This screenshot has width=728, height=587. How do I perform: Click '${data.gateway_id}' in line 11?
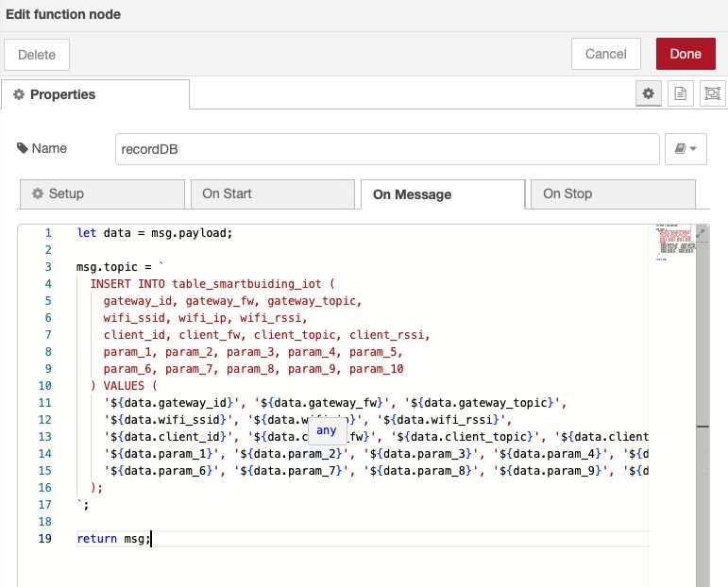172,403
